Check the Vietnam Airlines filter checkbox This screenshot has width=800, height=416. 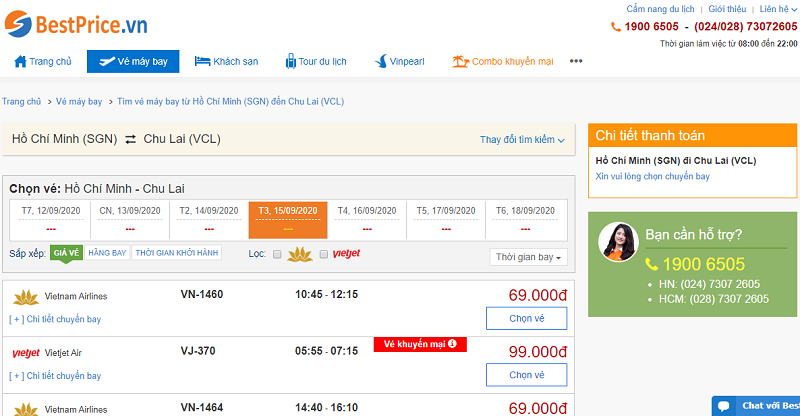(x=277, y=254)
